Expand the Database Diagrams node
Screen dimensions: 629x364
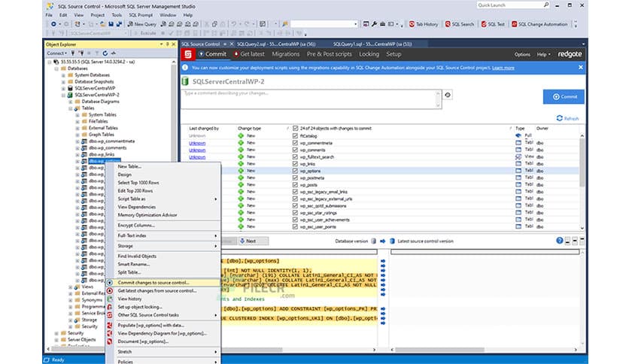(70, 102)
